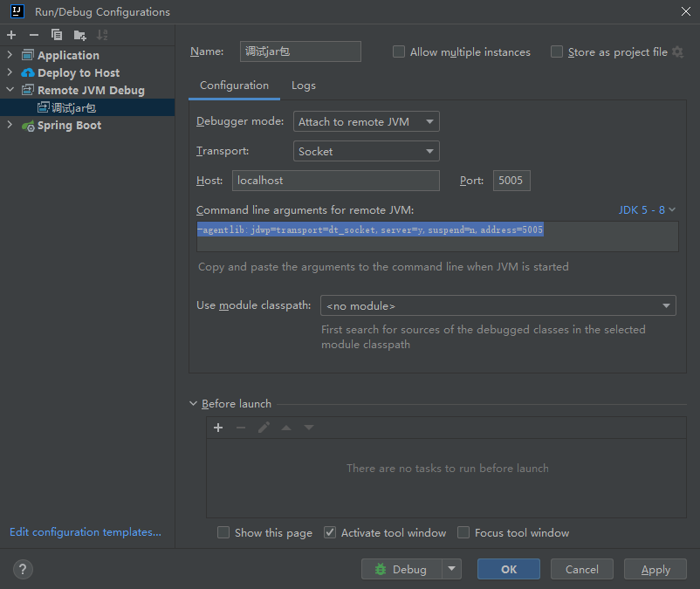Viewport: 700px width, 589px height.
Task: Enable Allow multiple instances checkbox
Action: coord(399,52)
